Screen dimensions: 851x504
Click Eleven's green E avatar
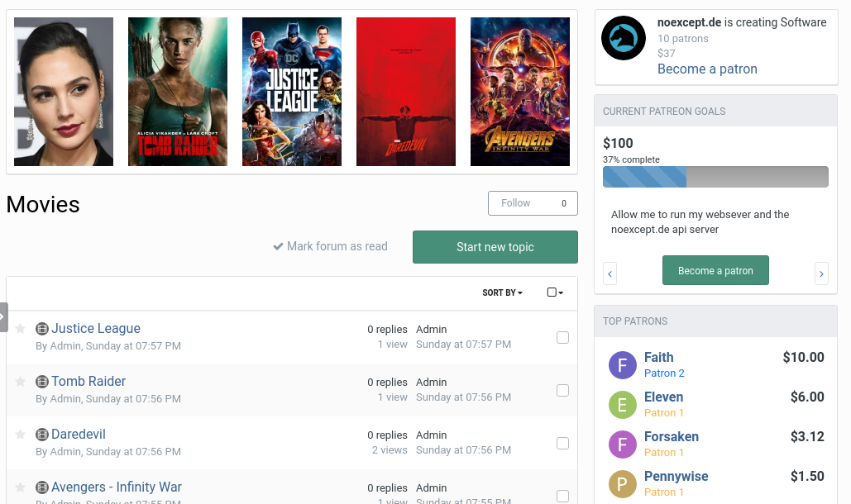623,404
